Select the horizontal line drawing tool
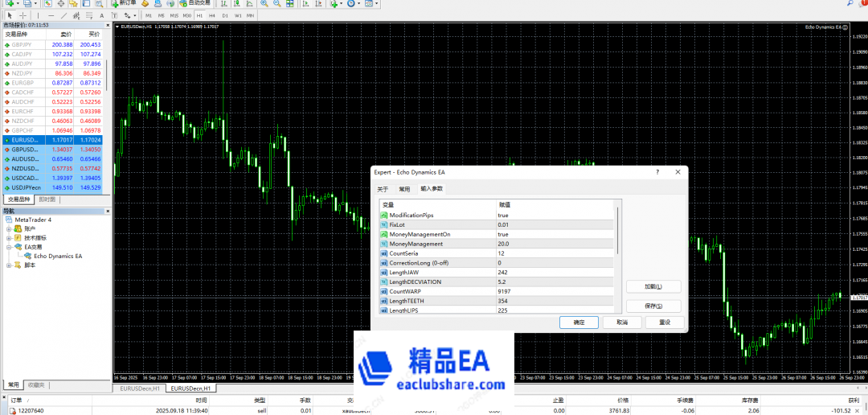This screenshot has height=415, width=868. (51, 15)
